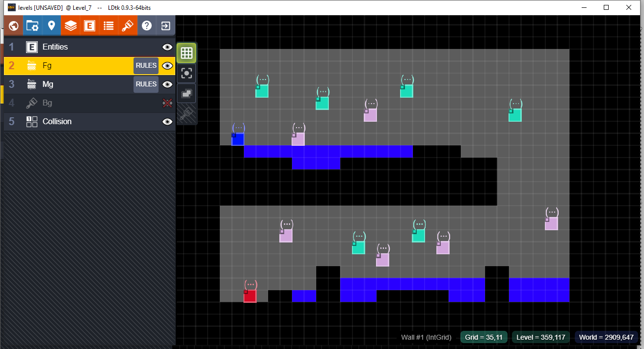Open the Tilesets brush icon panel
Viewport: 644px width, 349px height.
pos(128,26)
